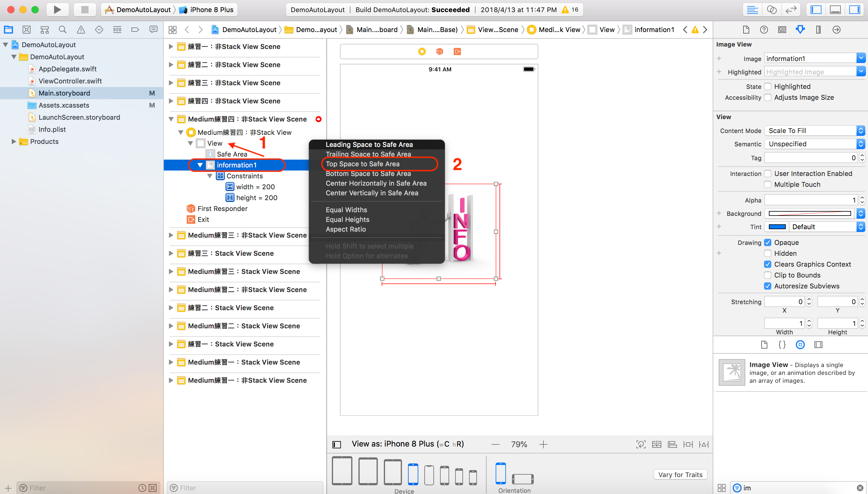This screenshot has height=494, width=868.
Task: Show the Version editor
Action: pyautogui.click(x=791, y=9)
